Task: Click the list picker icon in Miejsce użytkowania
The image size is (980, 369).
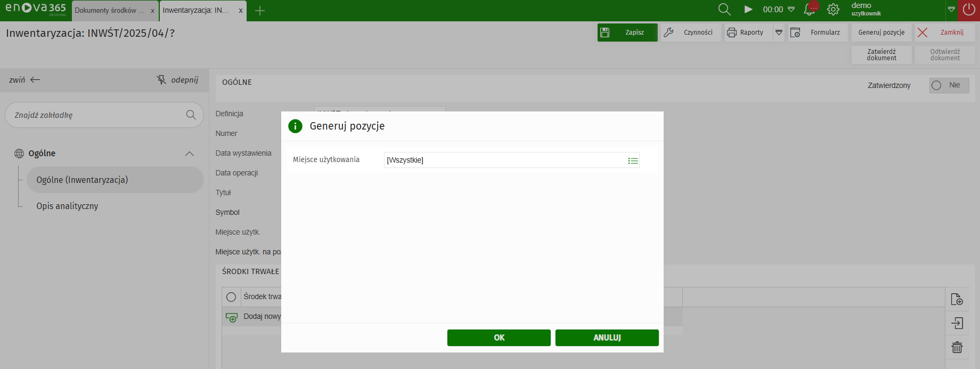Action: (633, 161)
